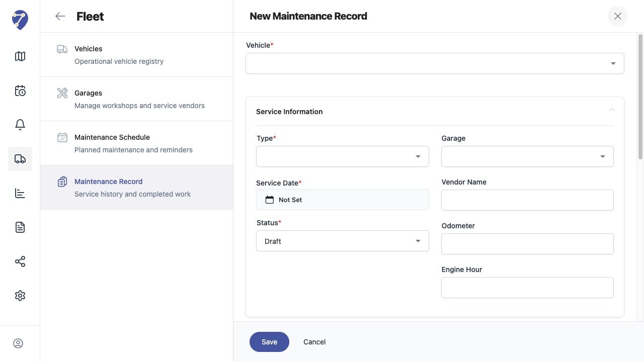Click the Maintenance Record clipboard icon

click(62, 182)
